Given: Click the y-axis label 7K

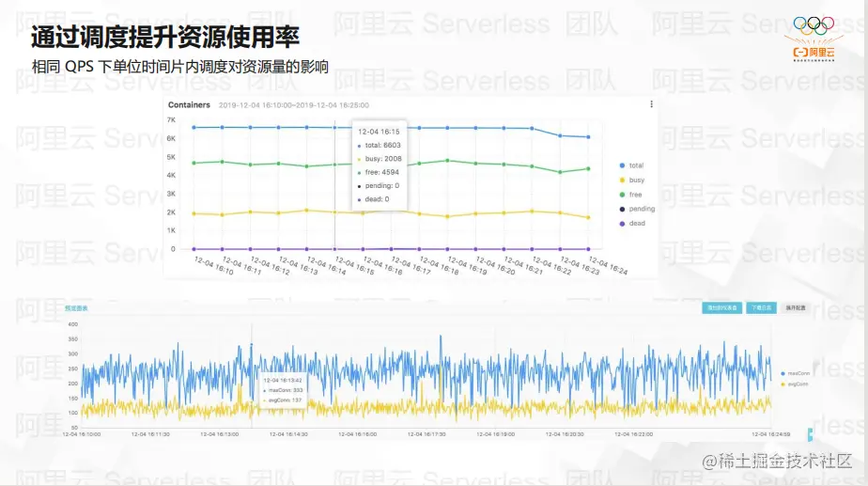Looking at the screenshot, I should [x=171, y=120].
